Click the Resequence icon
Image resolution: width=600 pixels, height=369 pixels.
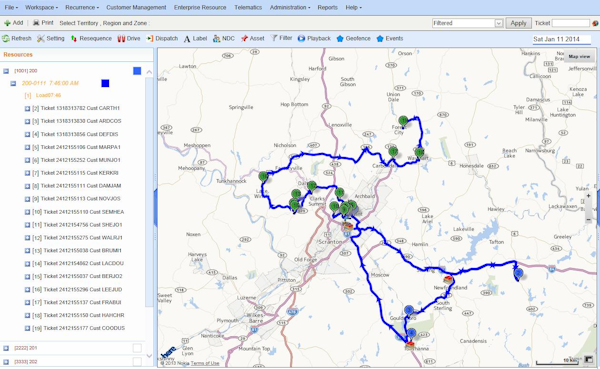74,39
